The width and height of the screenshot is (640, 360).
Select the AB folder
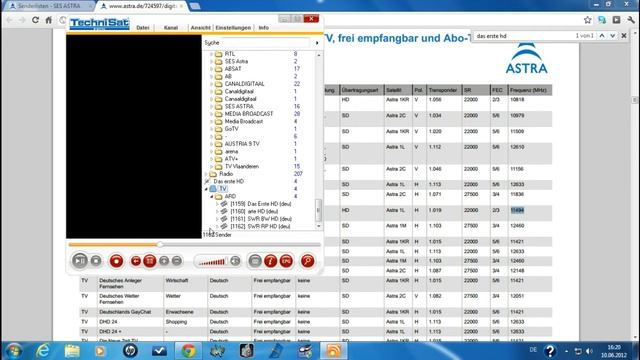pyautogui.click(x=228, y=76)
